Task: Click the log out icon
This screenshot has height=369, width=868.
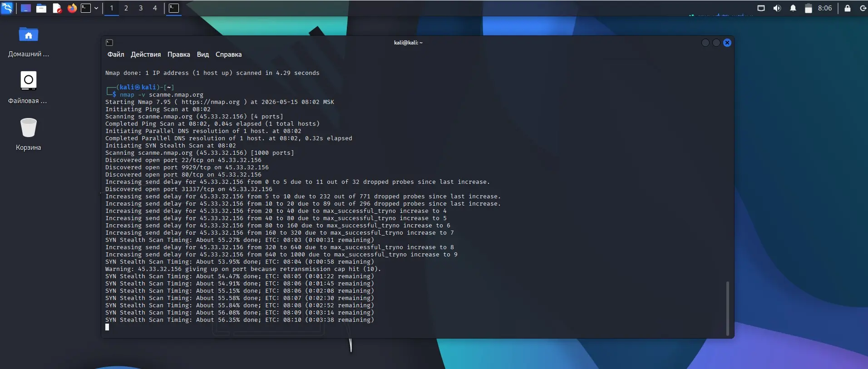Action: pyautogui.click(x=863, y=8)
